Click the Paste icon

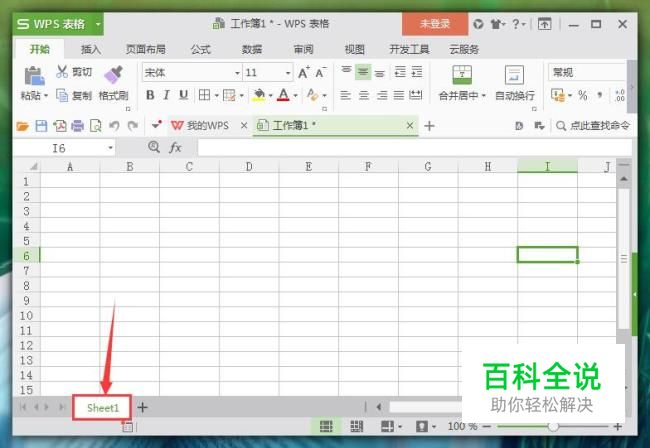(x=34, y=76)
